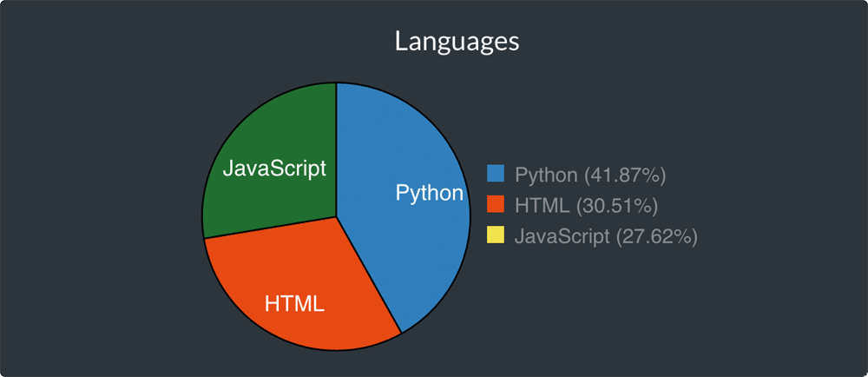This screenshot has height=377, width=868.
Task: Select the 'HTML (30.51%)' legend label
Action: point(586,205)
